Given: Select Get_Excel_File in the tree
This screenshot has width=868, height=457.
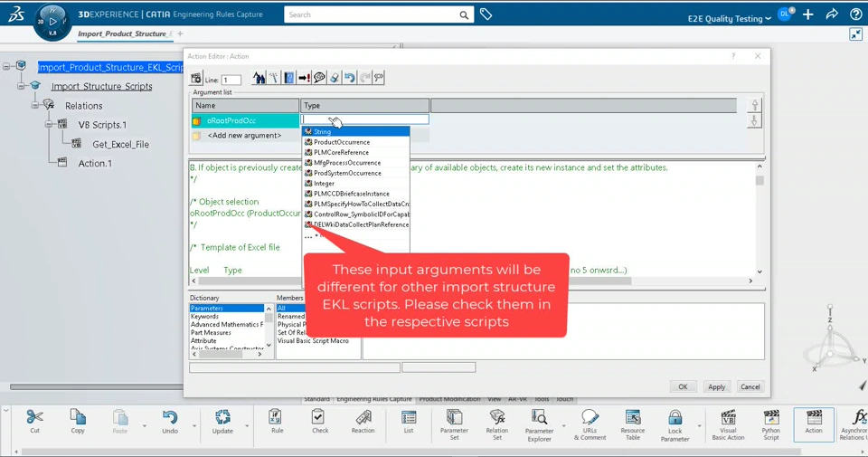Looking at the screenshot, I should pyautogui.click(x=120, y=144).
